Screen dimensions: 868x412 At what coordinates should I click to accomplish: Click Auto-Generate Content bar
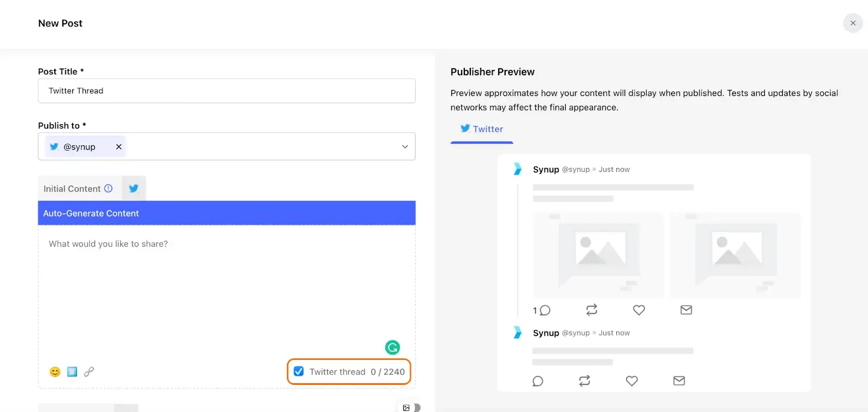tap(227, 213)
